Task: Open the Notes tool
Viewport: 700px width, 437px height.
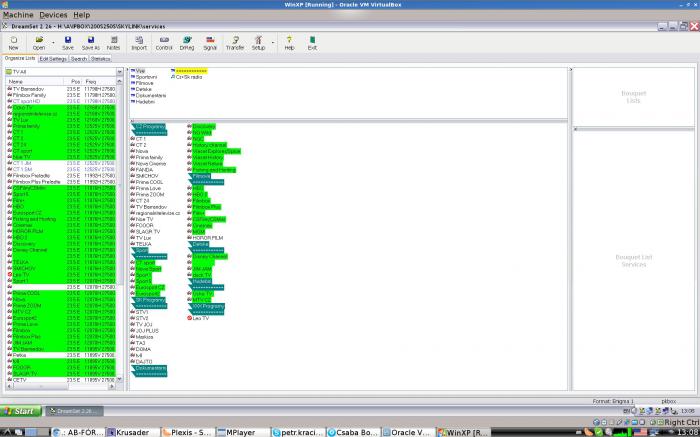Action: 113,43
